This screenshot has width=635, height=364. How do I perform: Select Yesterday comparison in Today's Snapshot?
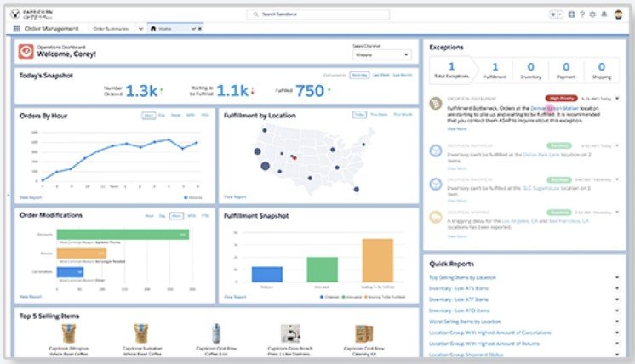click(359, 75)
